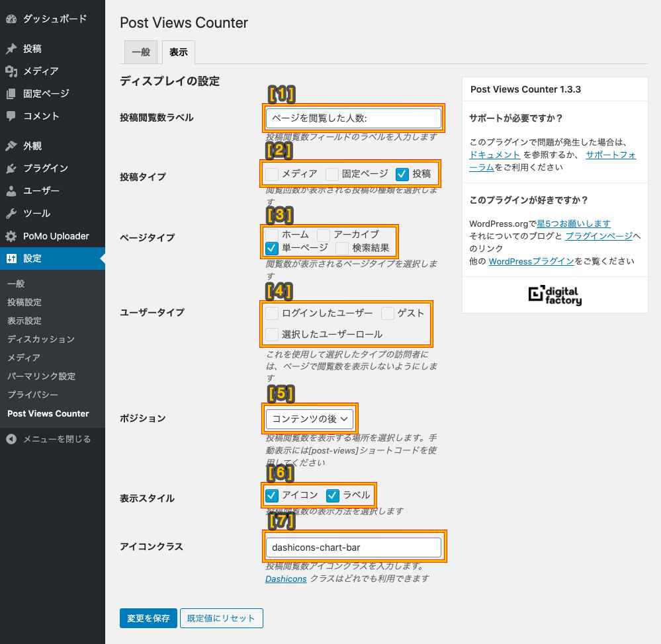
Task: Click the 星5つお願いします link
Action: (573, 223)
